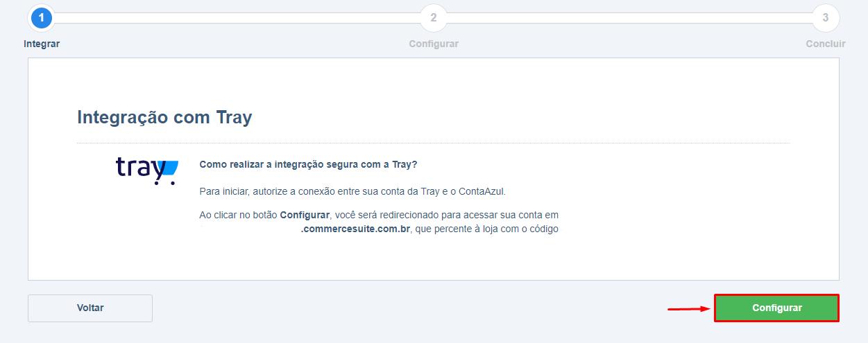Go back with the Voltar button
Screen dimensions: 868x343
[x=90, y=308]
